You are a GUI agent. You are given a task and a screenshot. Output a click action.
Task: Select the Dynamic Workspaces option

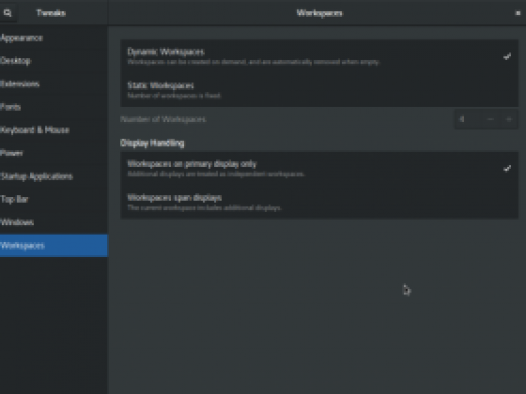coord(319,56)
